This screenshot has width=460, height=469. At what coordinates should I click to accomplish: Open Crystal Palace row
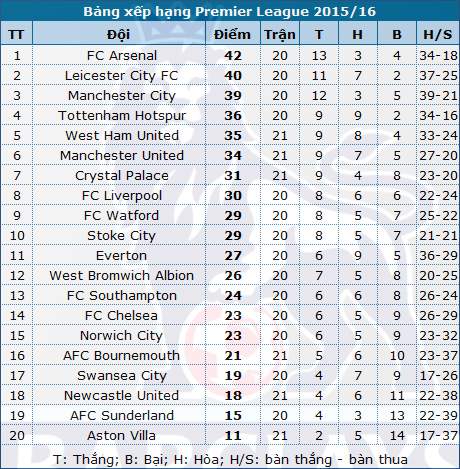pos(230,175)
